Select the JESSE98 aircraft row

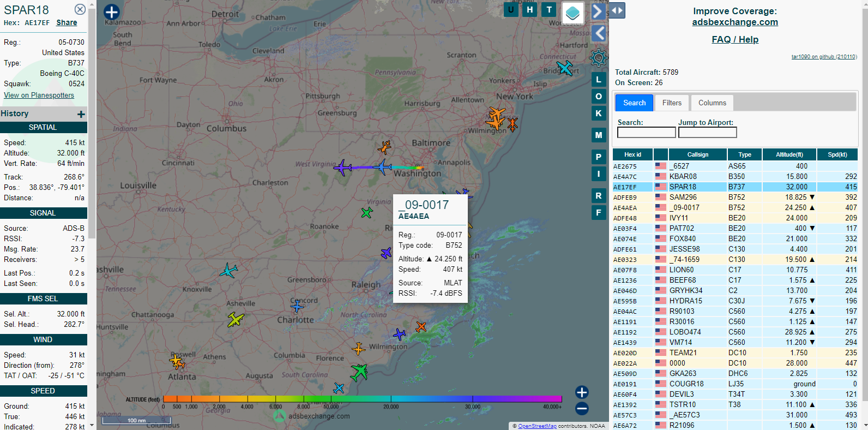(x=735, y=249)
